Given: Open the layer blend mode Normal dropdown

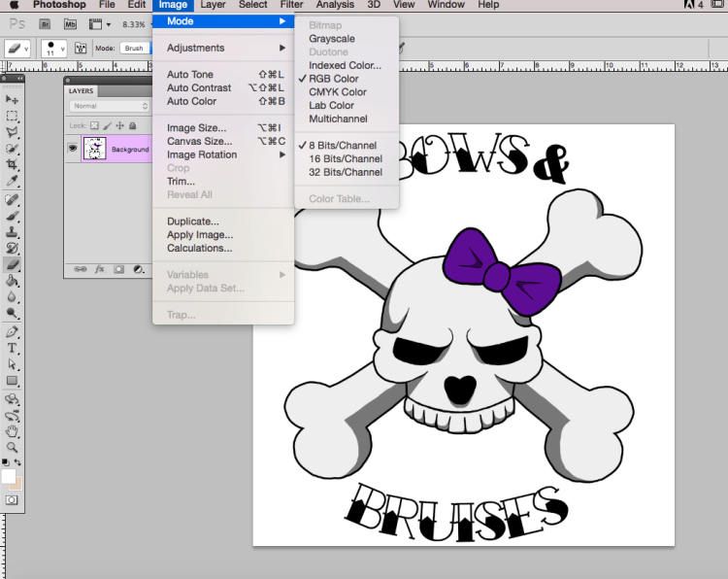Looking at the screenshot, I should click(x=110, y=106).
